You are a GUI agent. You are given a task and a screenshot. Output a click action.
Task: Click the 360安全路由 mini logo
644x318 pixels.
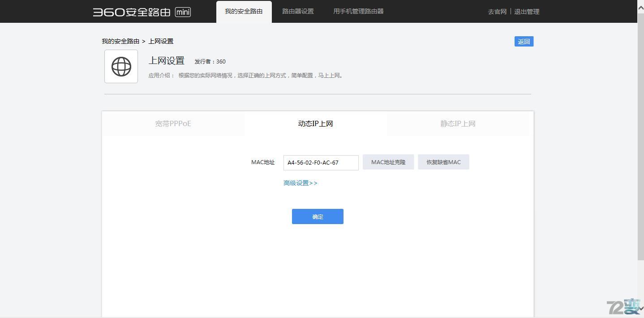click(141, 12)
